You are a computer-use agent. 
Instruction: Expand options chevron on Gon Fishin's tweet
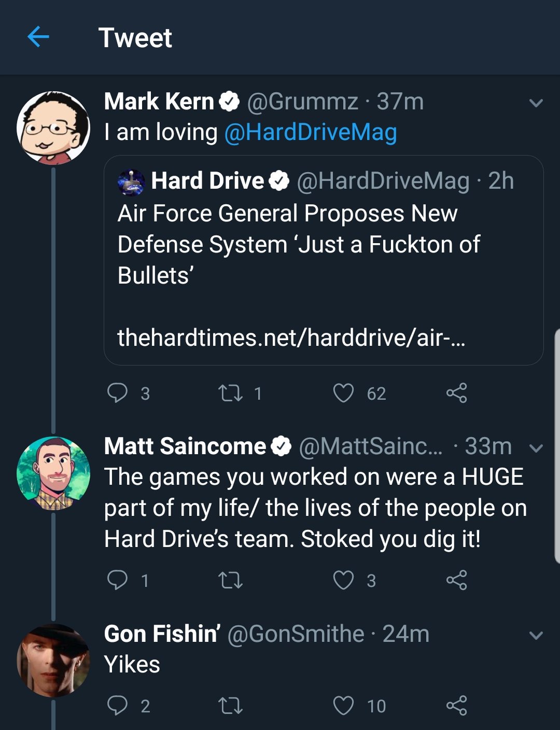(536, 635)
